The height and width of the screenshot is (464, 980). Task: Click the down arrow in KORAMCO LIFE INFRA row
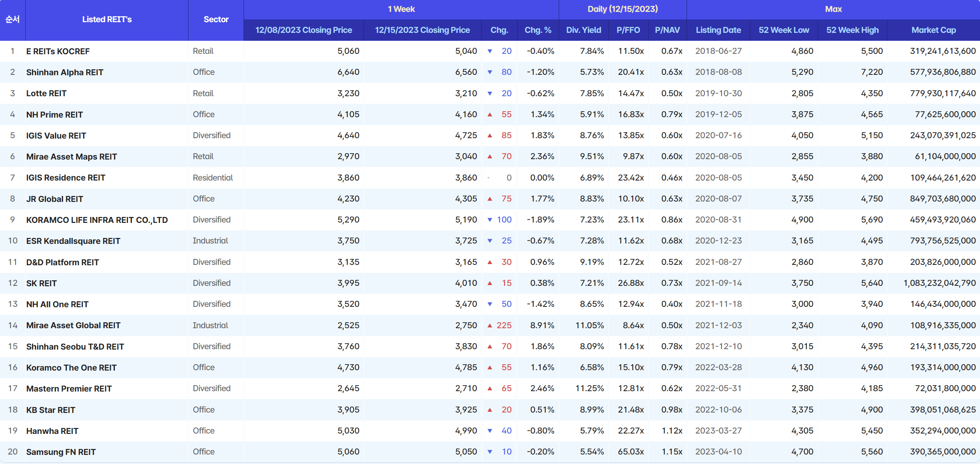coord(490,220)
